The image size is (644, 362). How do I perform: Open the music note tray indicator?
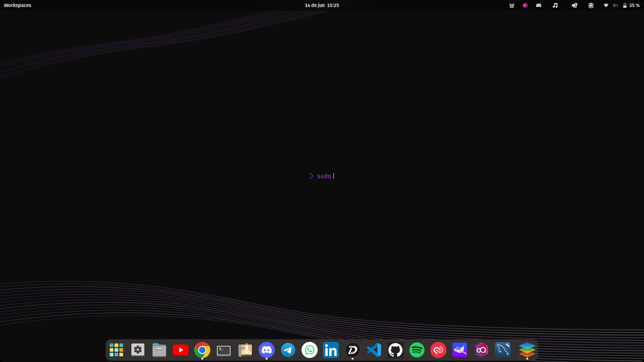click(555, 5)
